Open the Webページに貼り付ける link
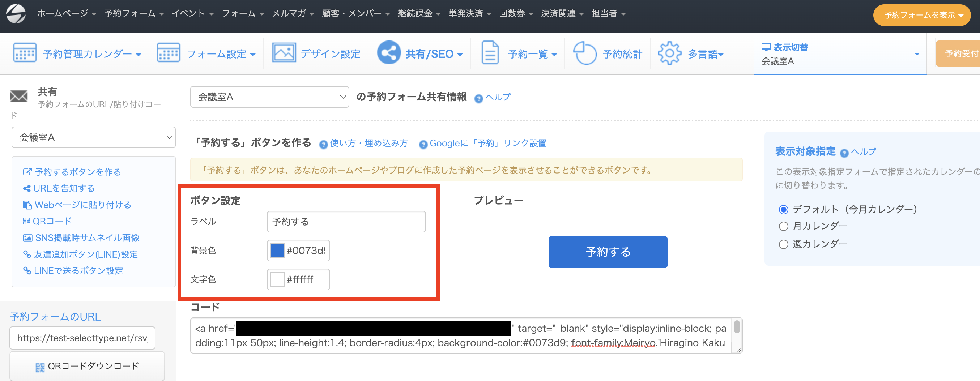The width and height of the screenshot is (980, 381). (x=82, y=205)
